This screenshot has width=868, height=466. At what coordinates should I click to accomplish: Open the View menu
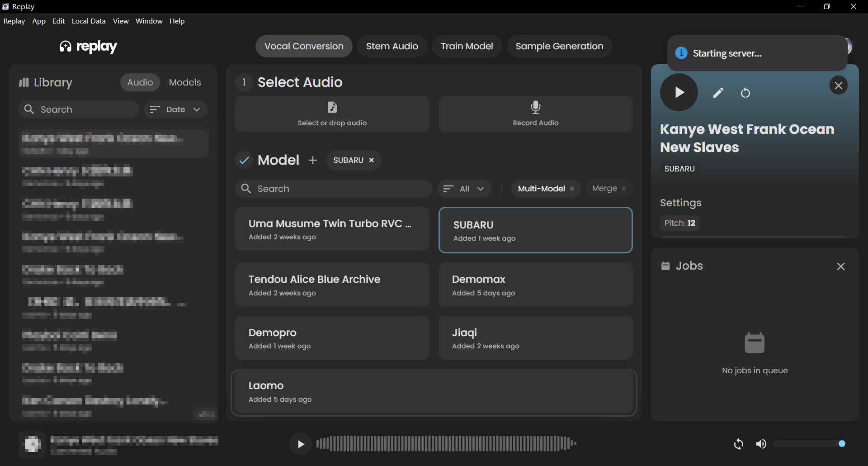tap(121, 21)
